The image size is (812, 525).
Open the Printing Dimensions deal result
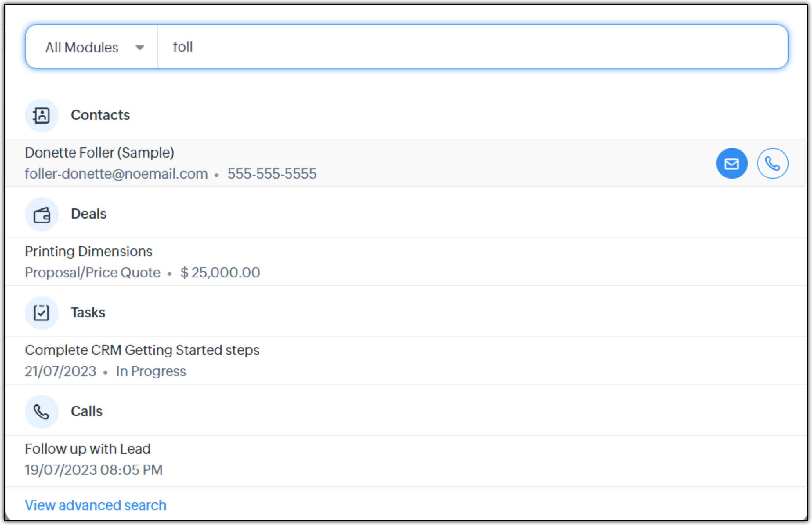point(88,251)
